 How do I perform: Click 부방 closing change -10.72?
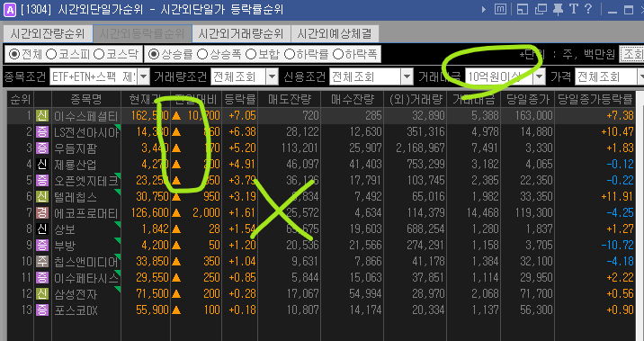pos(617,246)
